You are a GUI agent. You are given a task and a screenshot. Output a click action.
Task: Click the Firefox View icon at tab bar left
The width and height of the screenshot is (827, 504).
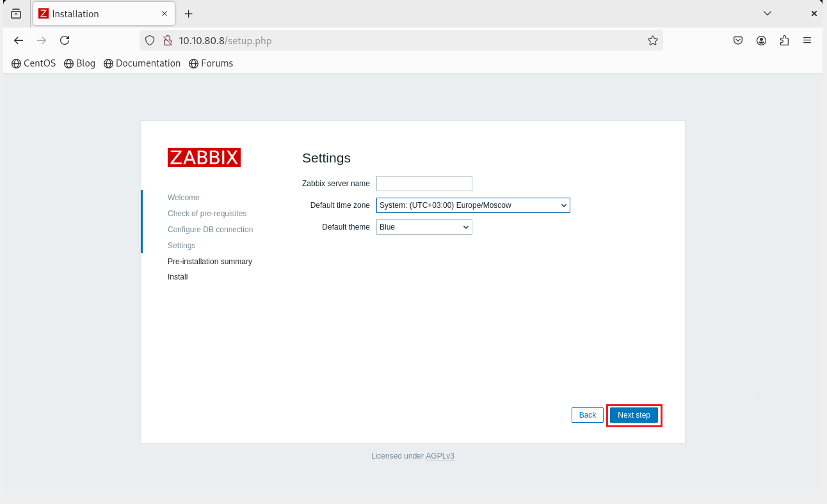pyautogui.click(x=16, y=13)
